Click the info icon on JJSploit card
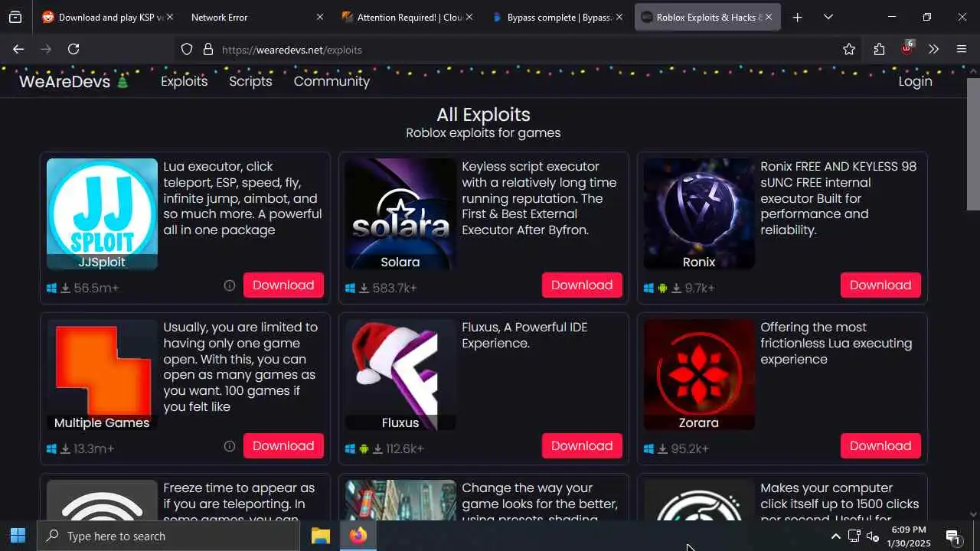The width and height of the screenshot is (980, 551). coord(229,285)
